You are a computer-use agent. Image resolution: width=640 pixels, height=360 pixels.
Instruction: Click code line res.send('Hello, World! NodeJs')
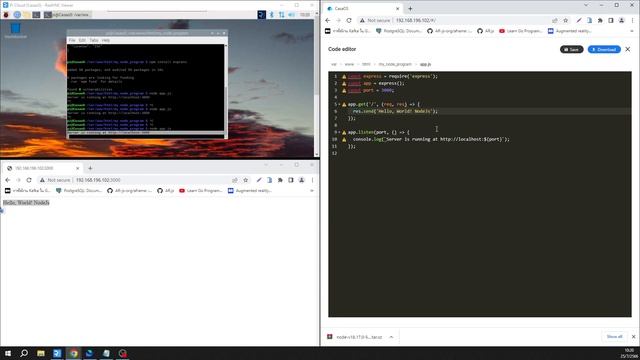395,111
